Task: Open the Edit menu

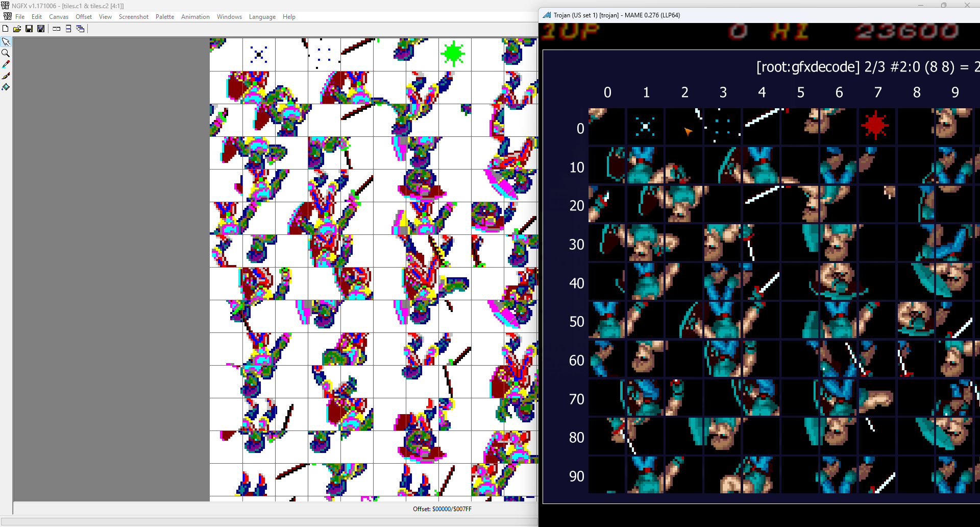Action: point(37,17)
